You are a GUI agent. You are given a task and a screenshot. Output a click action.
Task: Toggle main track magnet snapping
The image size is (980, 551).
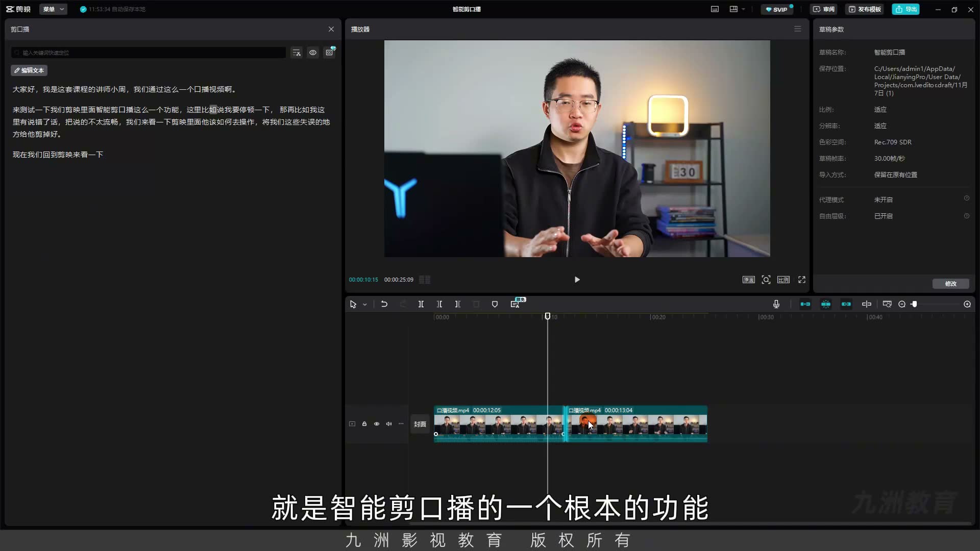click(805, 304)
